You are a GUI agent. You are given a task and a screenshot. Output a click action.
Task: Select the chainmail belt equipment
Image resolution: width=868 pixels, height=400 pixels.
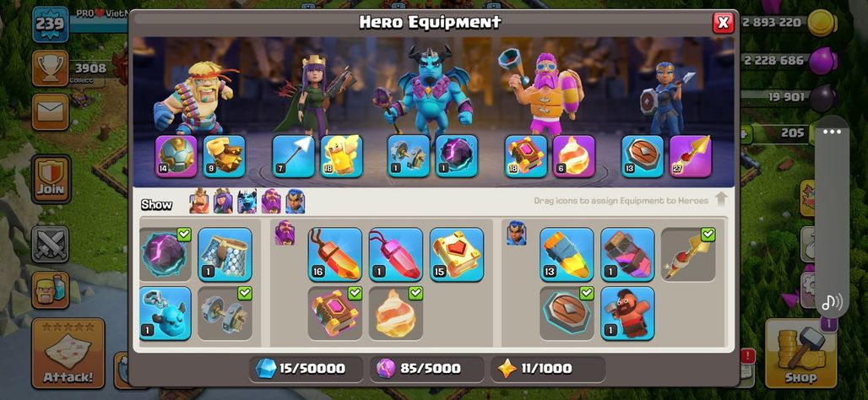pos(225,255)
